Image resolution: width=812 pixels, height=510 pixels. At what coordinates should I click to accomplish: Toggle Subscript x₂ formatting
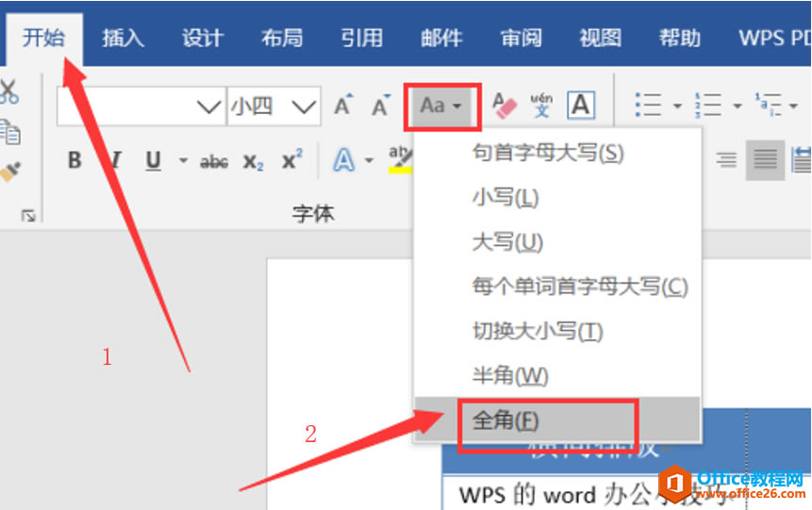click(254, 161)
